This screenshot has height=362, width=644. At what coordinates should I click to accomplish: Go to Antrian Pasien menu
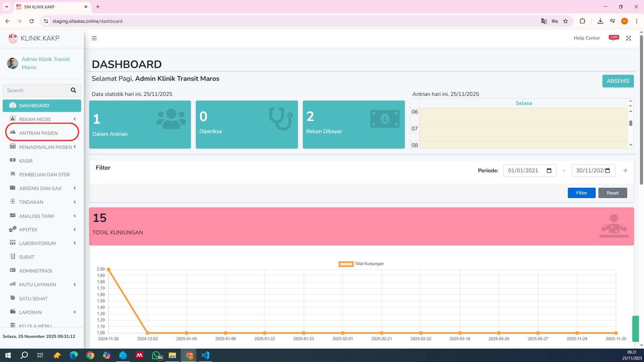point(38,133)
